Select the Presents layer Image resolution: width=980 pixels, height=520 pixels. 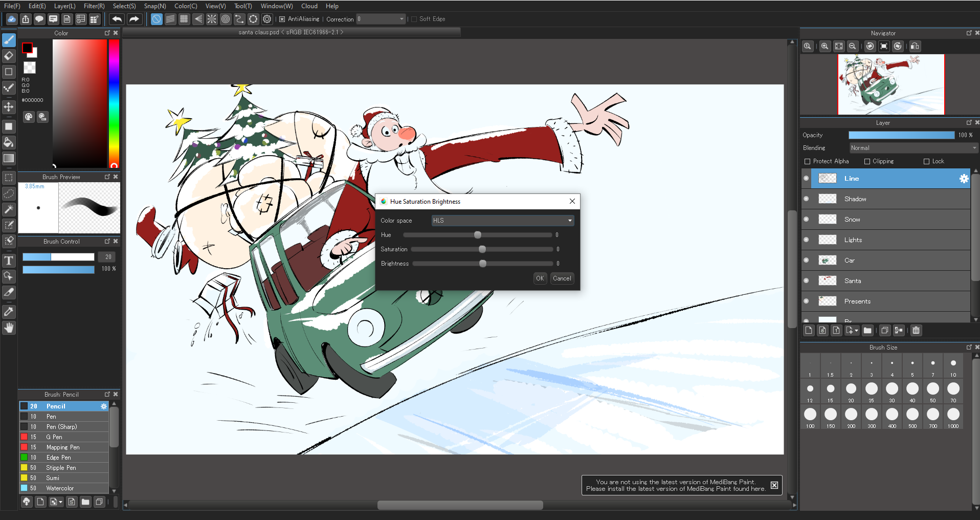[886, 301]
